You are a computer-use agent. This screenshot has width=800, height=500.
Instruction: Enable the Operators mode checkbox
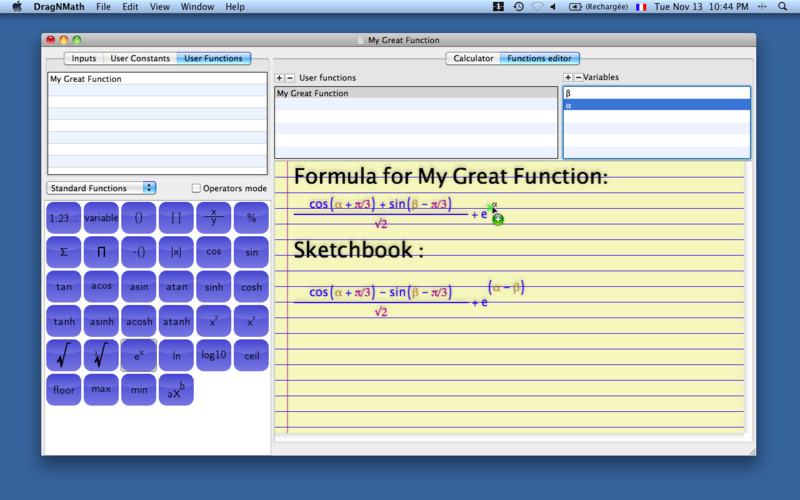click(x=196, y=188)
